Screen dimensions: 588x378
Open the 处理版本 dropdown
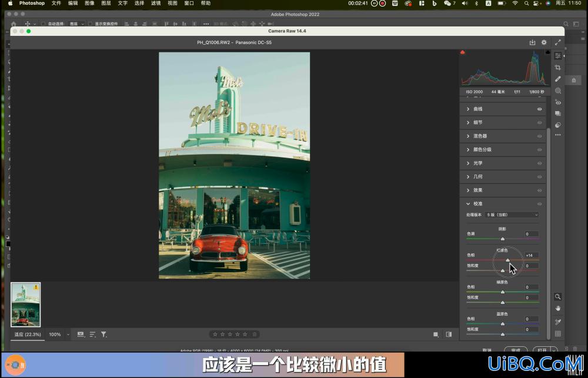tap(512, 215)
